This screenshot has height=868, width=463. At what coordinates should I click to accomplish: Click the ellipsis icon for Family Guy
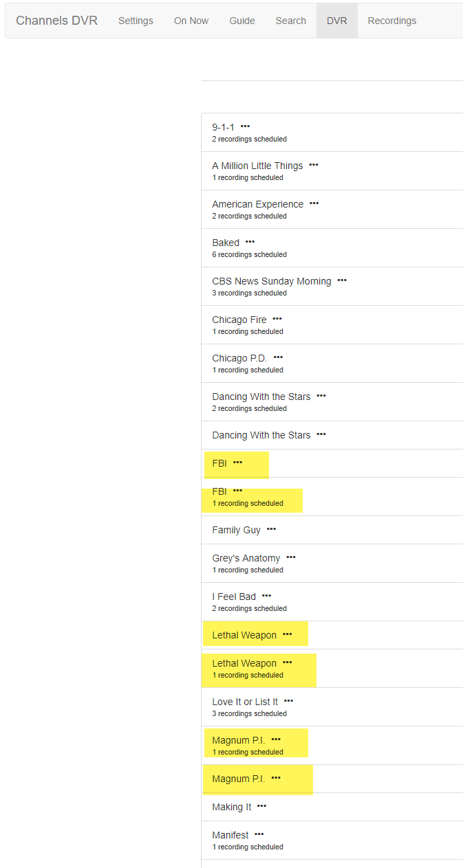pos(271,529)
